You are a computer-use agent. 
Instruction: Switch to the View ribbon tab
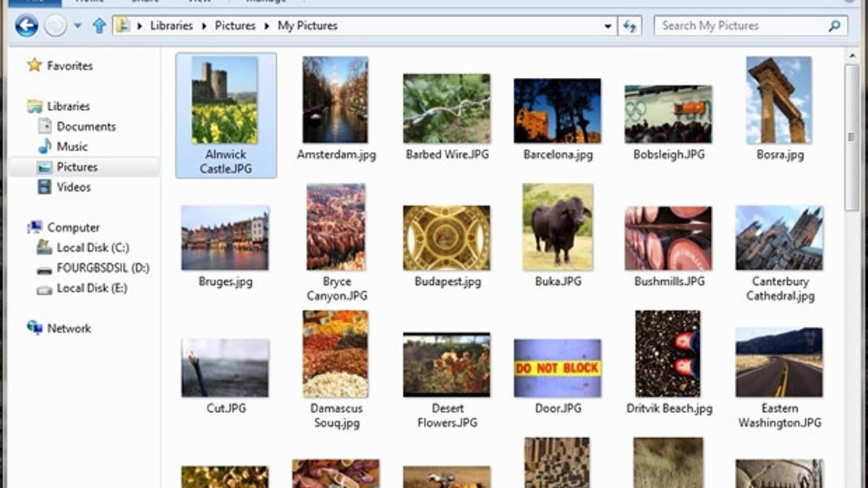click(x=200, y=2)
